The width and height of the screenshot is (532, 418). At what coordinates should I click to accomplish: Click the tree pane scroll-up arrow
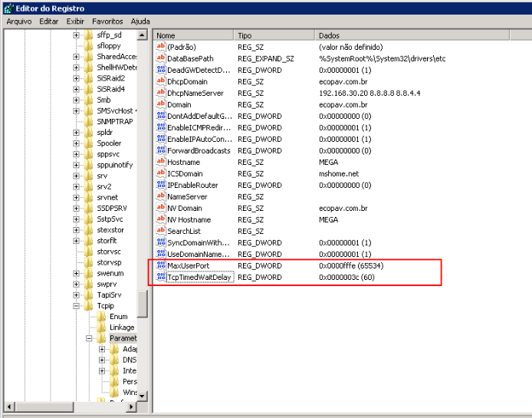[143, 35]
